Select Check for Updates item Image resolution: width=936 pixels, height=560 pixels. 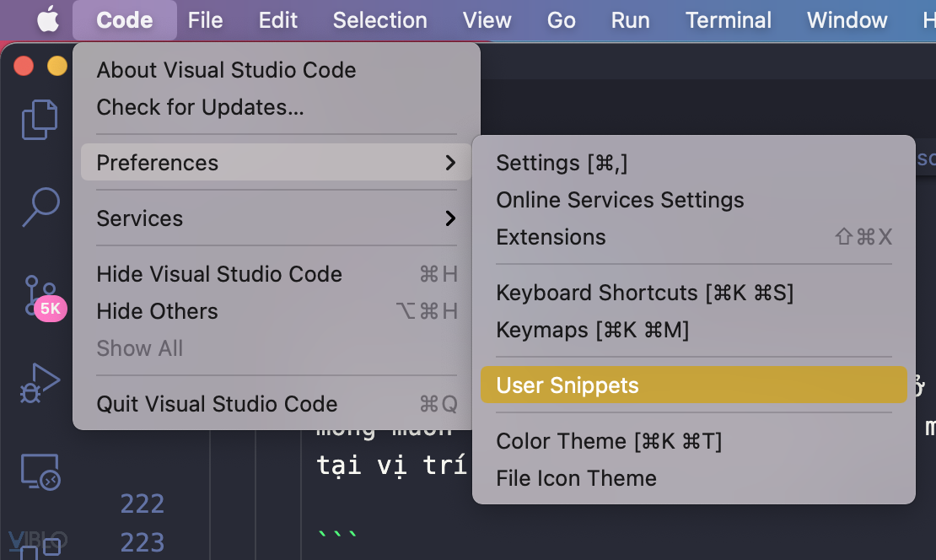(200, 107)
